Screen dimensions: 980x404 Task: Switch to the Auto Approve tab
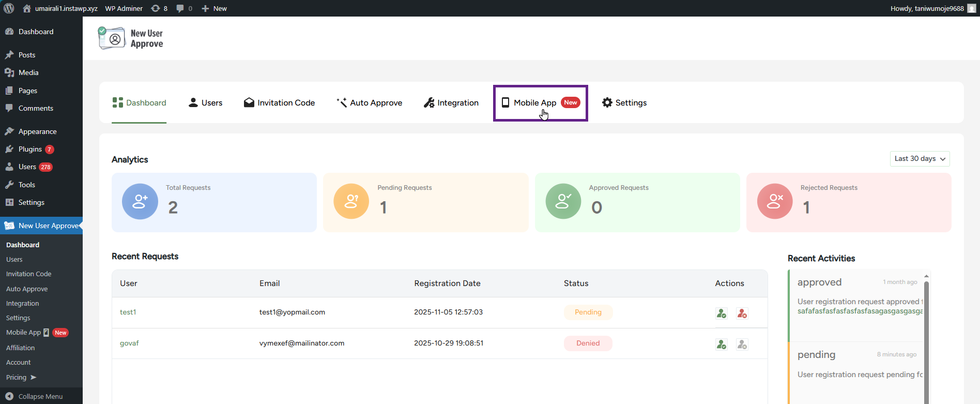point(369,103)
